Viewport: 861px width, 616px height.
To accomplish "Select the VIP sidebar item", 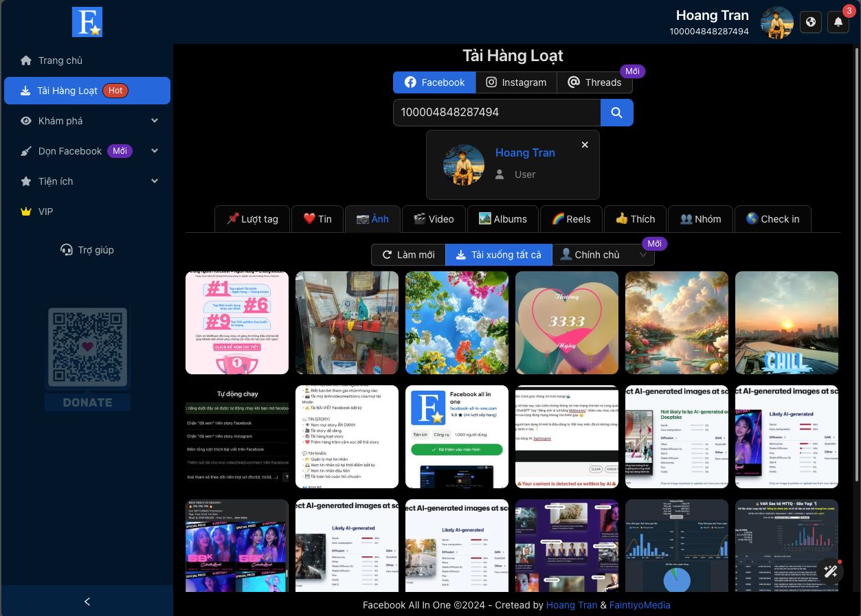I will (x=87, y=212).
